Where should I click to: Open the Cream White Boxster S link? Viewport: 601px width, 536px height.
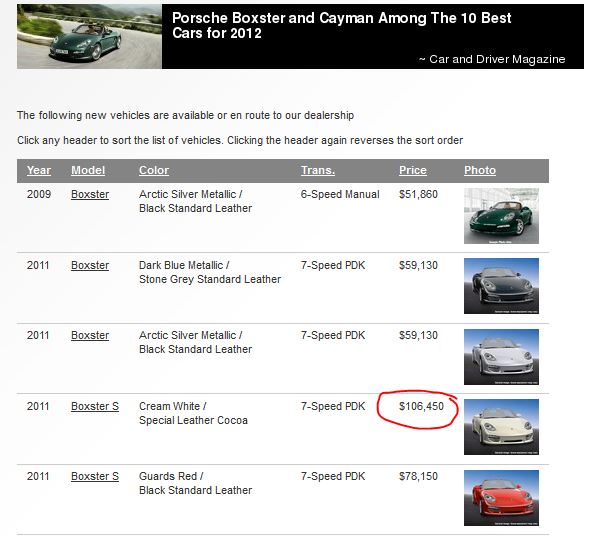coord(95,406)
